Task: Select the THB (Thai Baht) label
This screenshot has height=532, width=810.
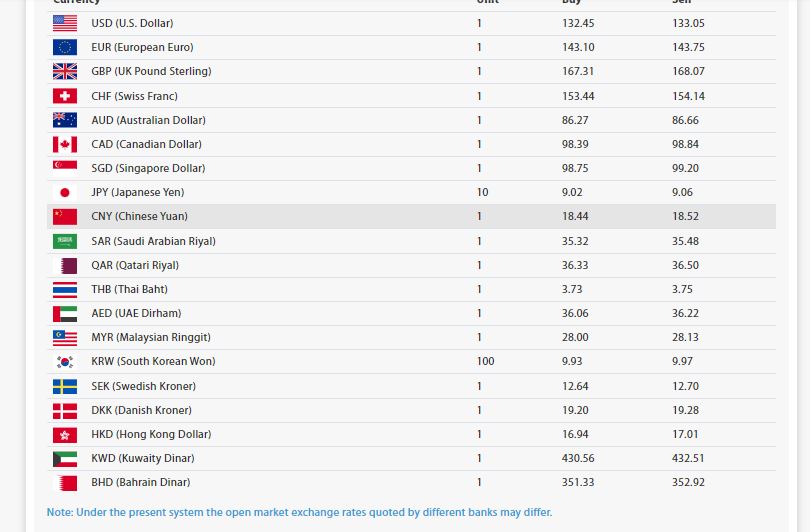Action: coord(129,289)
